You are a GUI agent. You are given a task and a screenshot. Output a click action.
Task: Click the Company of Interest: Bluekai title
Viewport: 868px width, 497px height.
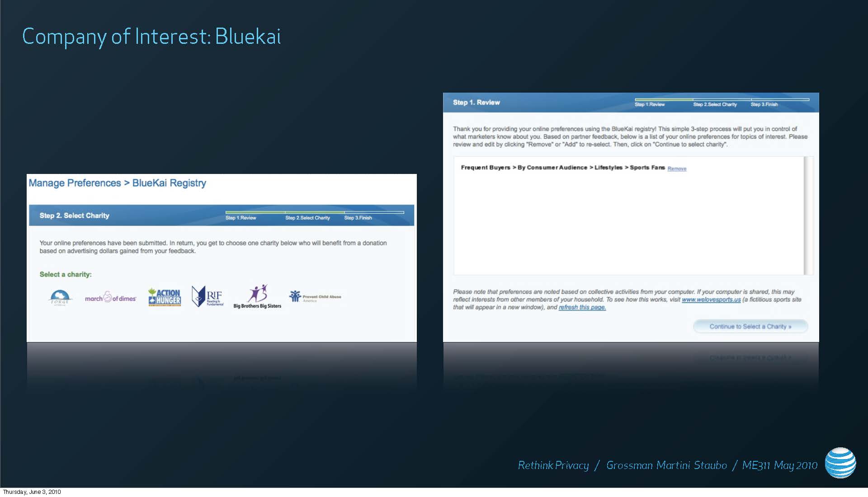(151, 37)
